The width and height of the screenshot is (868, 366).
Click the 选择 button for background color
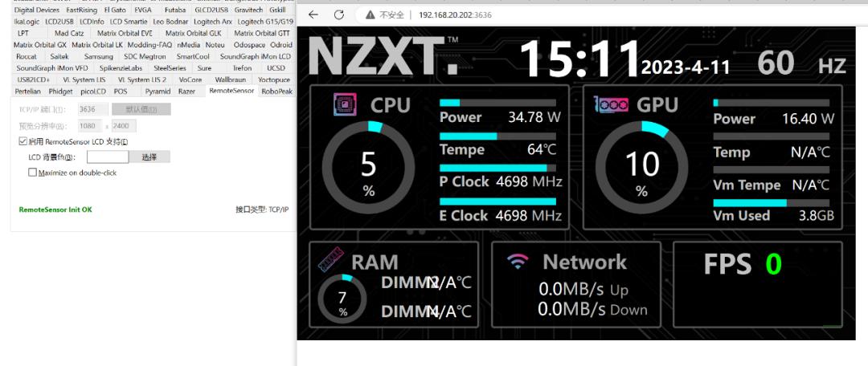149,157
